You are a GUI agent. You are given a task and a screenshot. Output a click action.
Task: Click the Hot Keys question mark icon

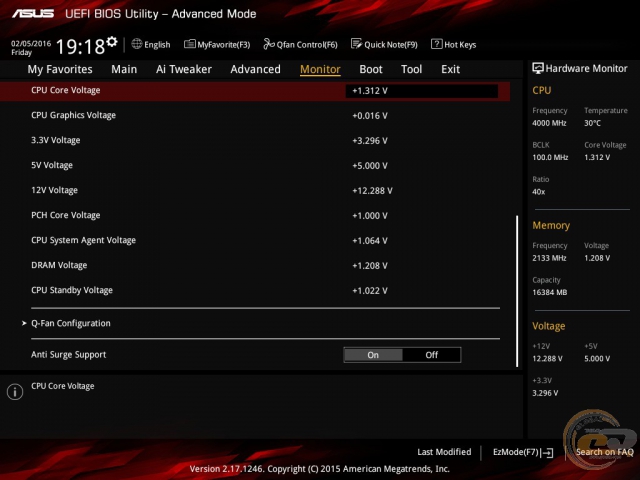(436, 44)
